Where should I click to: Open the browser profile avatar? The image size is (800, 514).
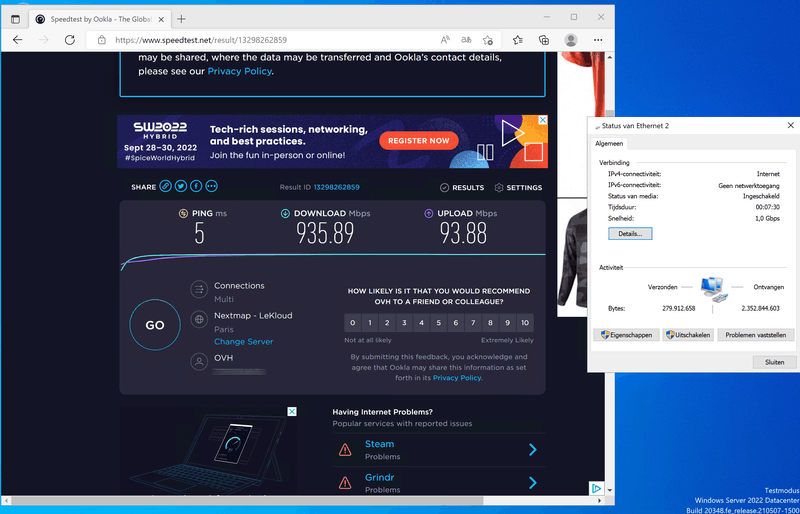[571, 40]
